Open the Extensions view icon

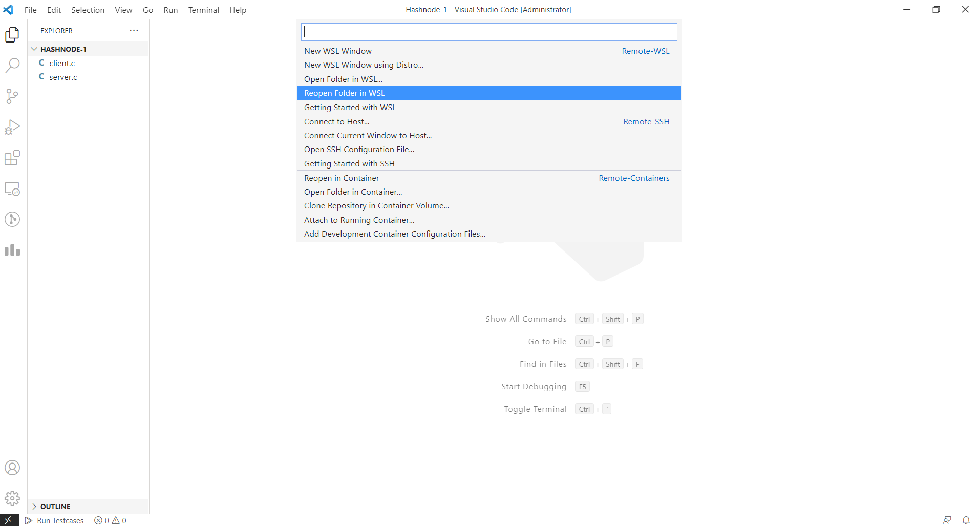(12, 158)
